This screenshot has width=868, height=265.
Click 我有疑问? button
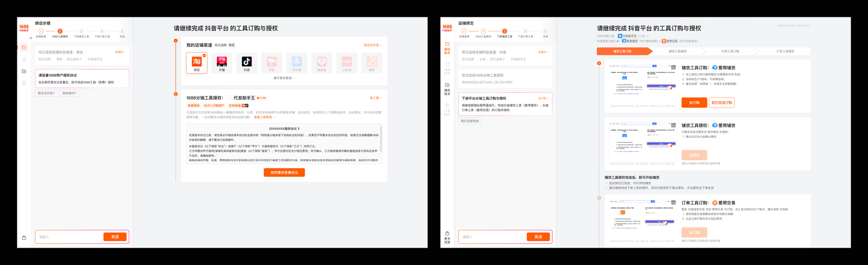pos(69,93)
